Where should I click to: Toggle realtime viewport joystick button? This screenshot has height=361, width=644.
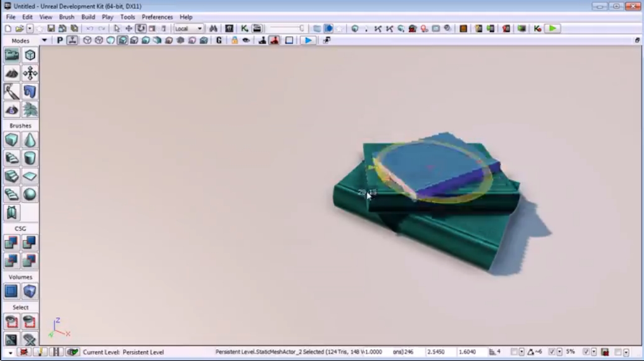pos(72,40)
